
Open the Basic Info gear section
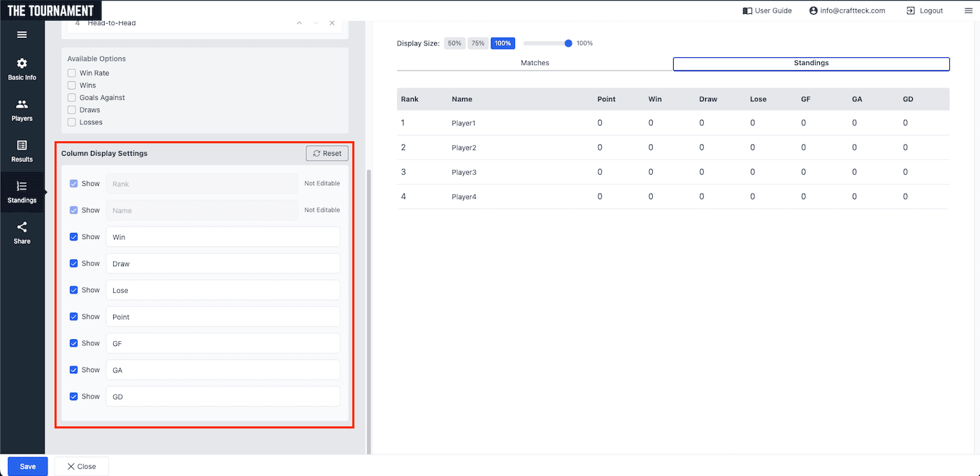pos(22,69)
